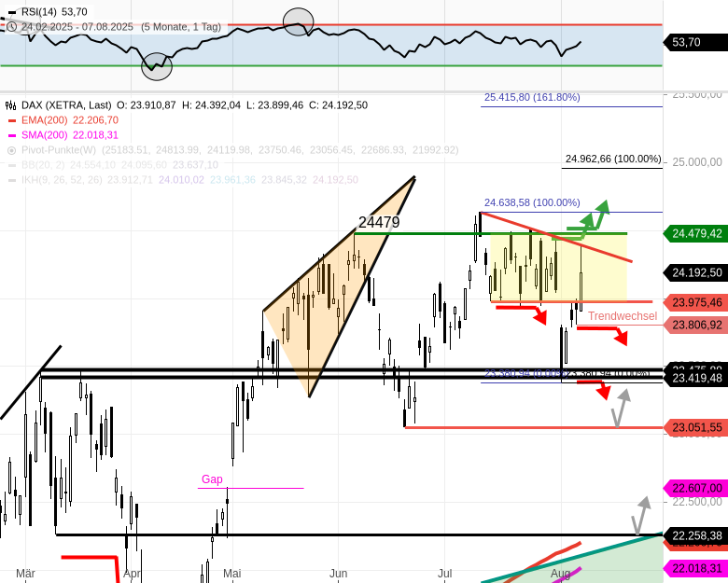Click the Jul label on the time axis
Viewport: 728px width, 583px height.
(445, 574)
